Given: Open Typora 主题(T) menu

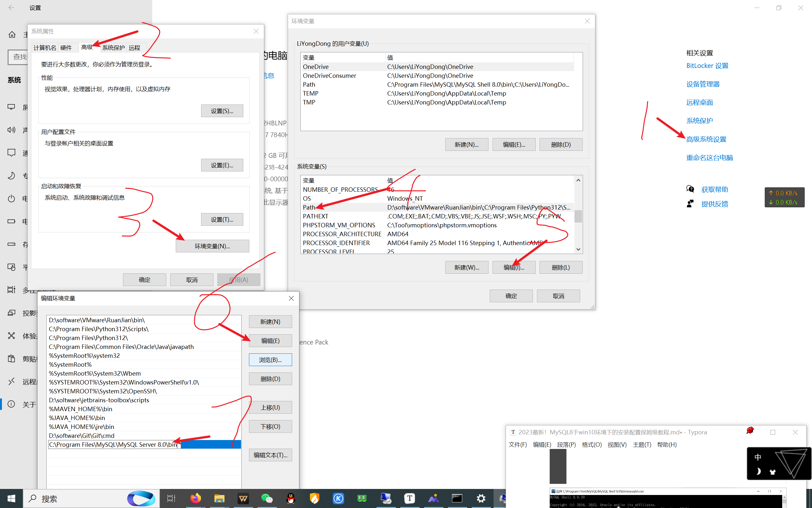Looking at the screenshot, I should point(642,444).
